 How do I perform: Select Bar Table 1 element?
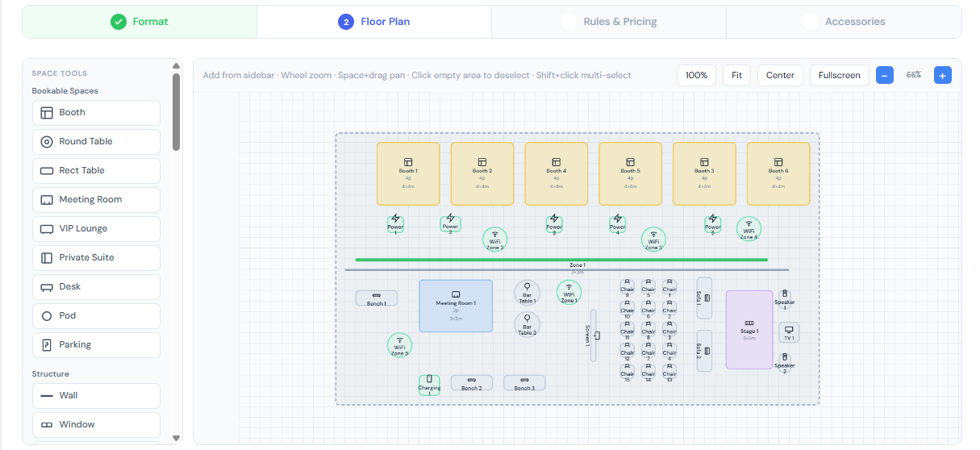point(527,293)
